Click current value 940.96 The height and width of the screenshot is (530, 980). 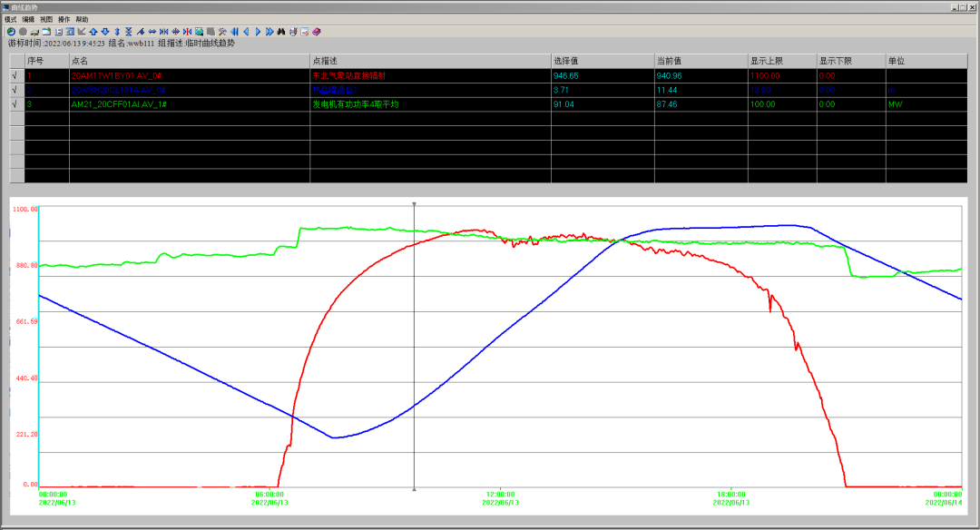[x=669, y=75]
